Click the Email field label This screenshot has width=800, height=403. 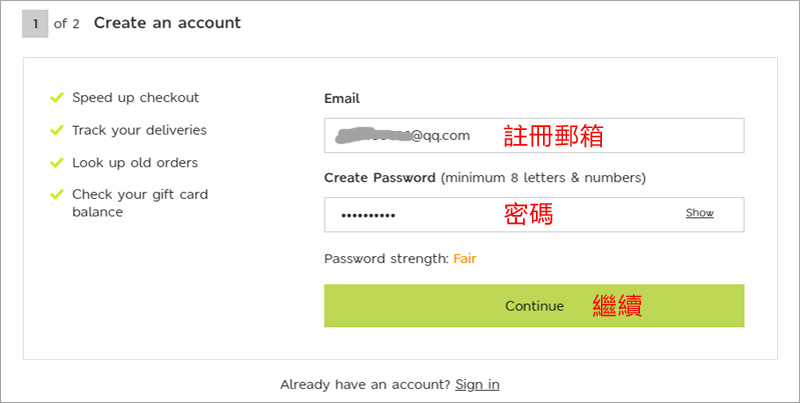(x=342, y=99)
